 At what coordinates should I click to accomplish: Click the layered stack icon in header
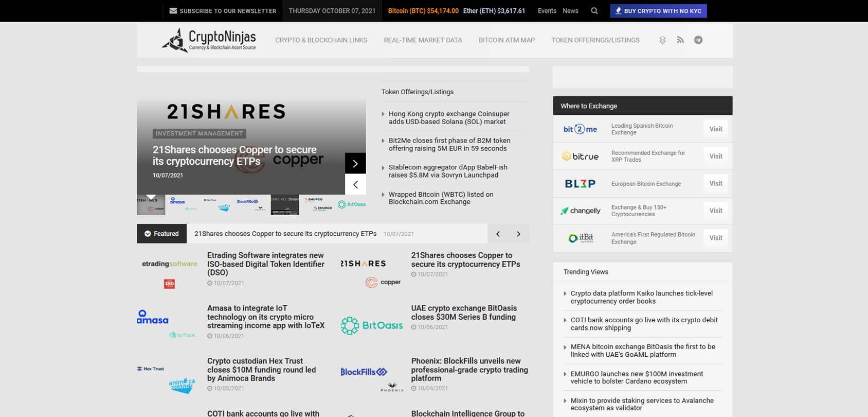[x=662, y=40]
